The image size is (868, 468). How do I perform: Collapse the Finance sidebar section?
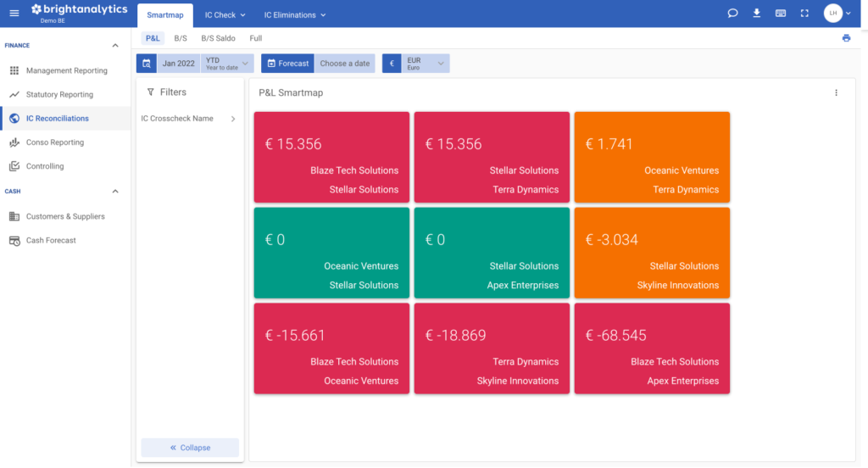tap(115, 46)
